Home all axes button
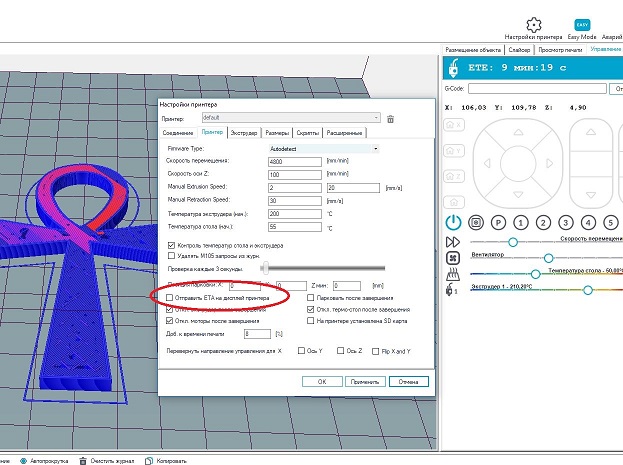 [x=454, y=202]
